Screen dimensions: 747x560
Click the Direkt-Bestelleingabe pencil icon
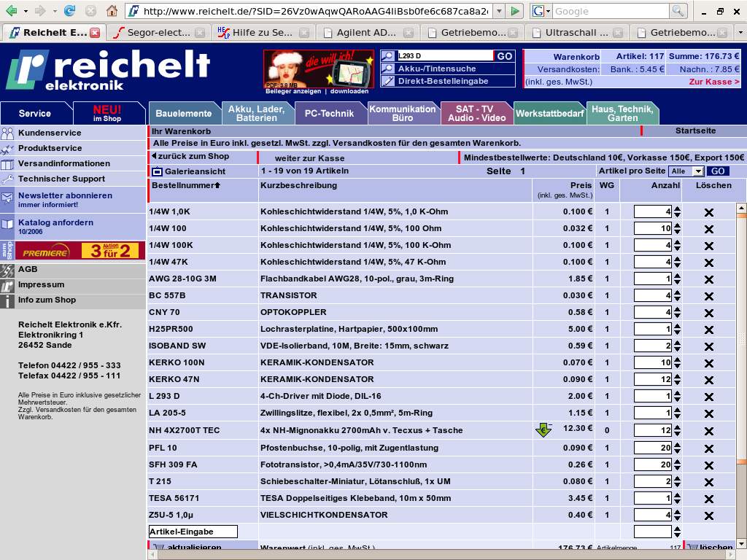pos(388,81)
